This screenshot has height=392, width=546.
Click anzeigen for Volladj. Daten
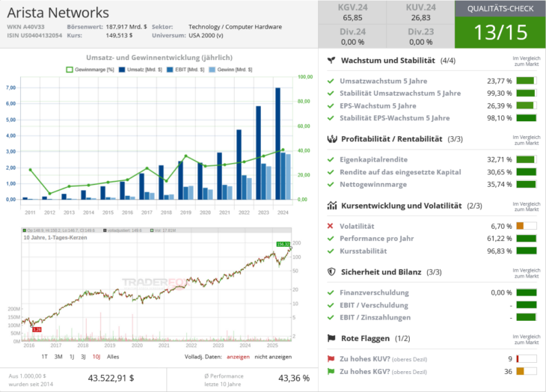coord(238,357)
